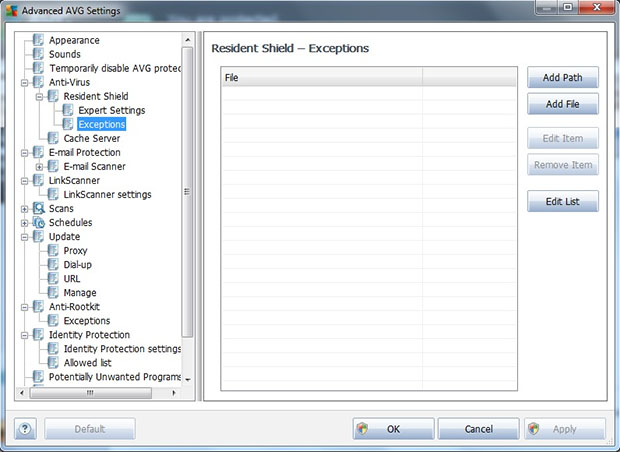This screenshot has width=620, height=452.
Task: Click the LinkScanner node icon
Action: pyautogui.click(x=38, y=180)
